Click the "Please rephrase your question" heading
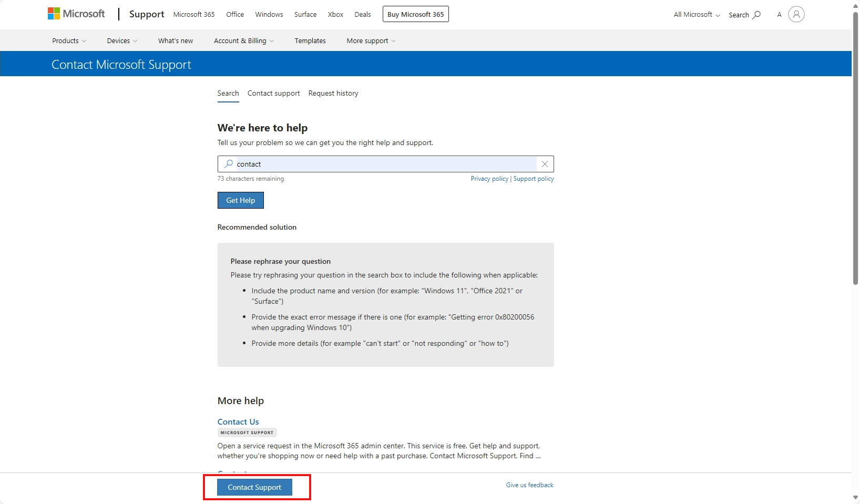 pyautogui.click(x=281, y=261)
